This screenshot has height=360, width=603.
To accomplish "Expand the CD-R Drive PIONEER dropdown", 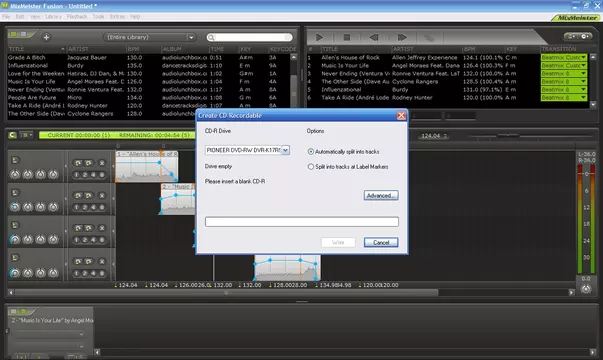I will (285, 150).
